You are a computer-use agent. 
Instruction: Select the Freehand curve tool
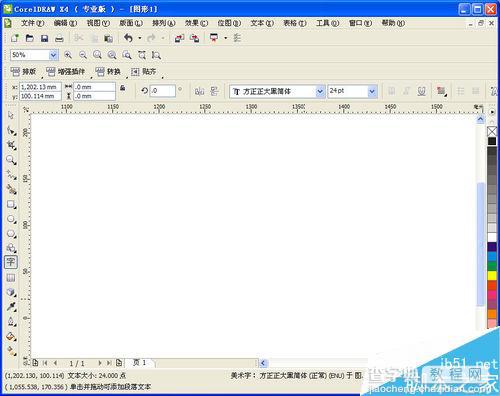pos(11,175)
